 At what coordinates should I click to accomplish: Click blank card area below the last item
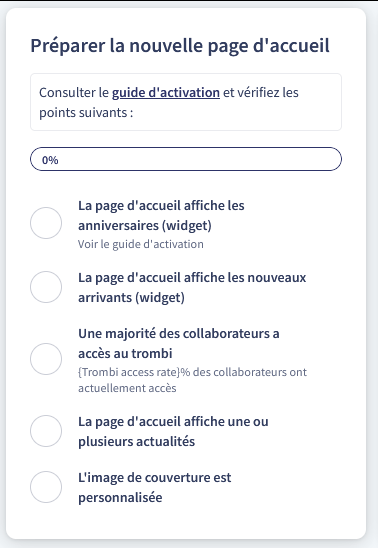[186, 522]
